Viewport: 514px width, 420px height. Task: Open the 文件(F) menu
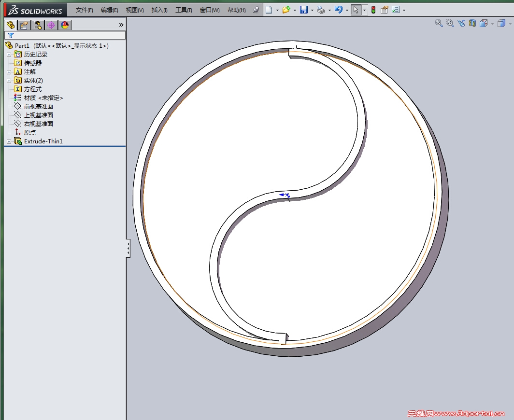84,10
